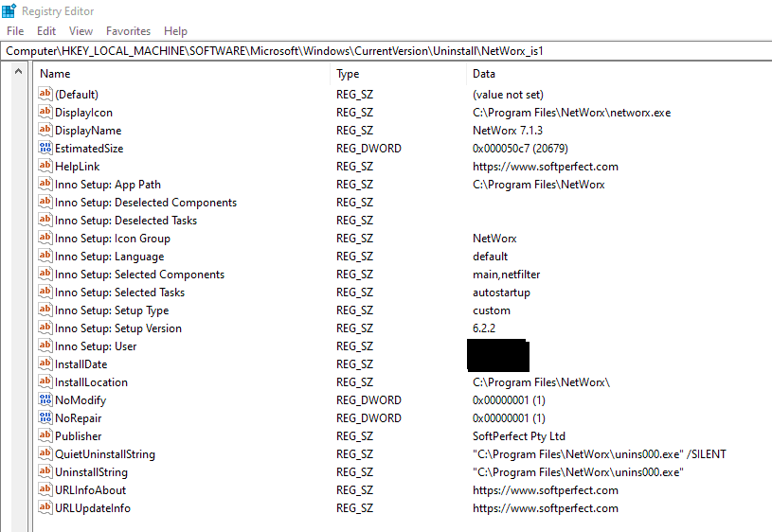772x532 pixels.
Task: Click the "NetWorx 7.1.3" data cell
Action: pyautogui.click(x=508, y=131)
